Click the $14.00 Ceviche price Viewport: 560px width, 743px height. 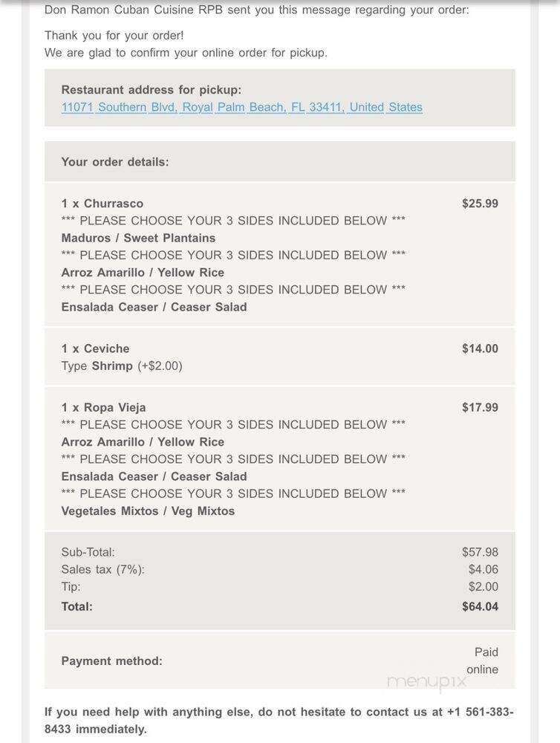480,348
